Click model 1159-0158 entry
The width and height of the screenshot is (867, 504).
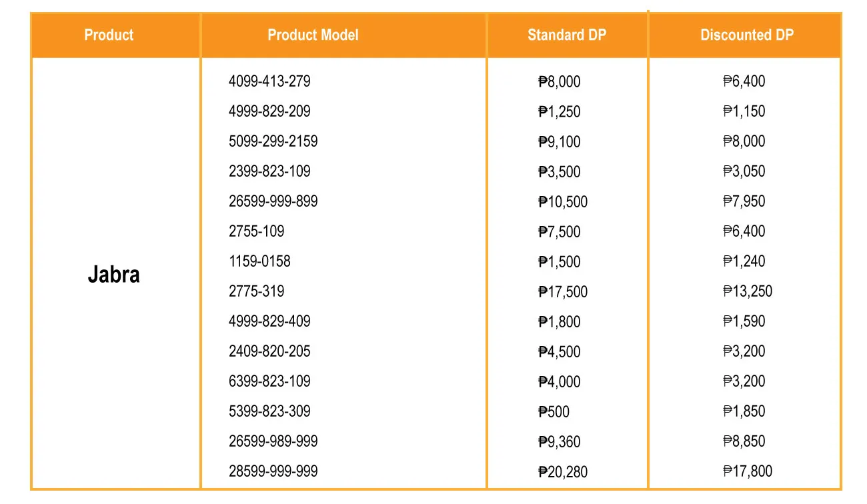pos(259,261)
